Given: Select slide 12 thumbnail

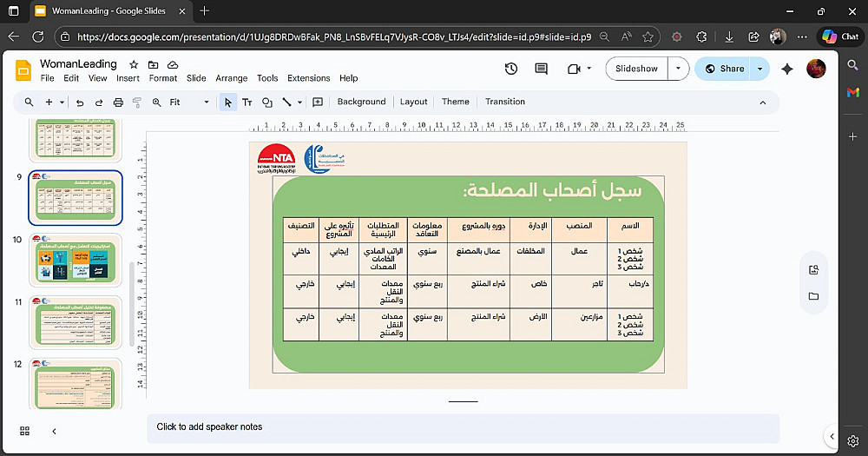Looking at the screenshot, I should pyautogui.click(x=76, y=384).
